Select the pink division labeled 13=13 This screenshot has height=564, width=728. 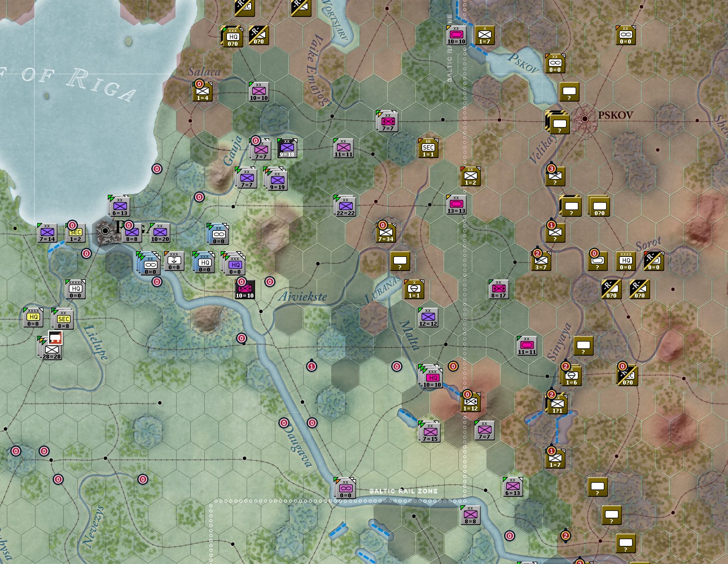click(x=457, y=204)
